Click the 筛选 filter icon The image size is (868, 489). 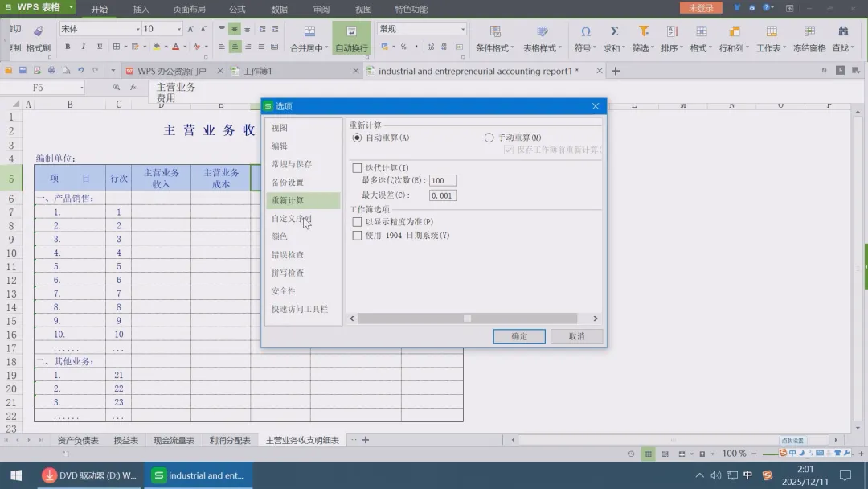pyautogui.click(x=643, y=31)
